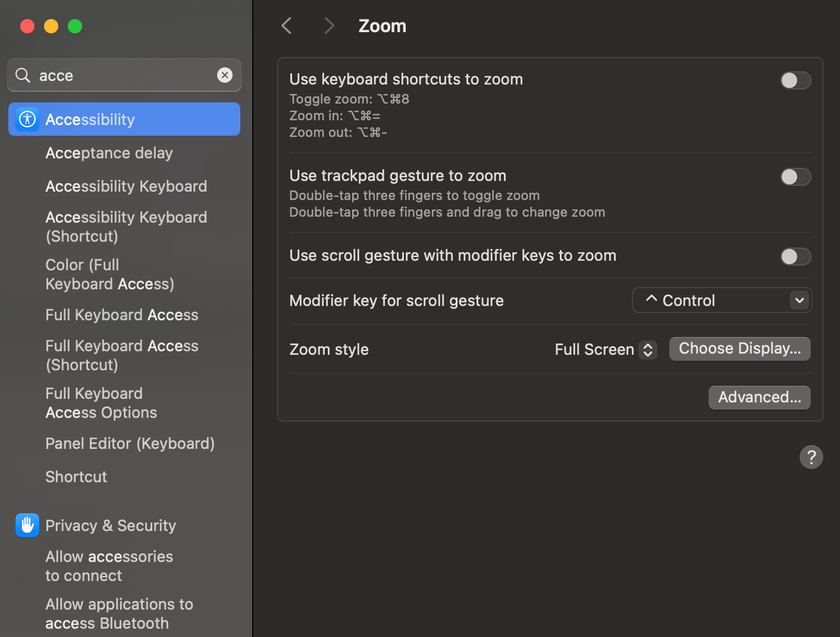This screenshot has width=840, height=637.
Task: Select Full Keyboard Access Options entry
Action: (x=101, y=402)
